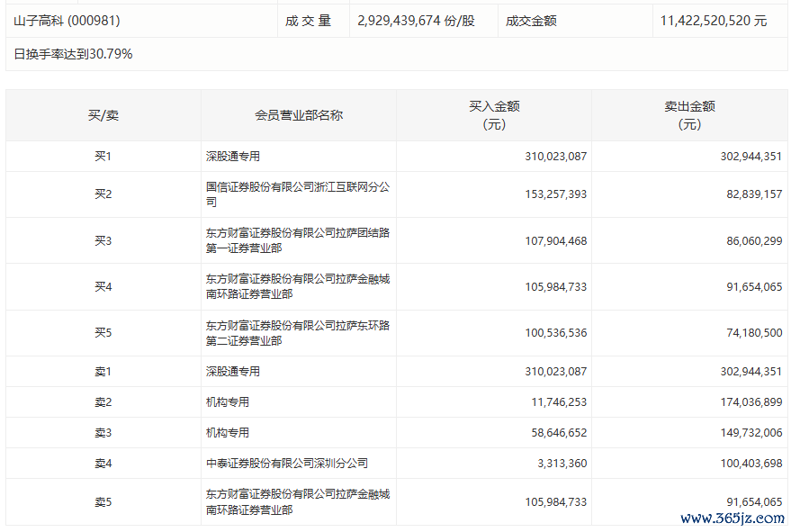Screen dimensions: 791x532
Task: Select buy amount 153,257,393
Action: [x=556, y=194]
